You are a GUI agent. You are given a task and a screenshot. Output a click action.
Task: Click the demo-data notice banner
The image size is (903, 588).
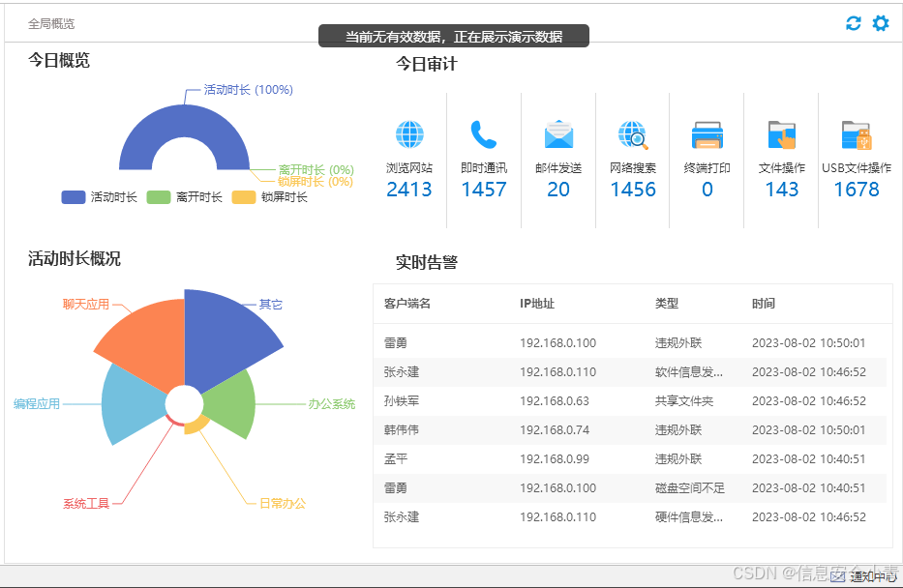(454, 36)
